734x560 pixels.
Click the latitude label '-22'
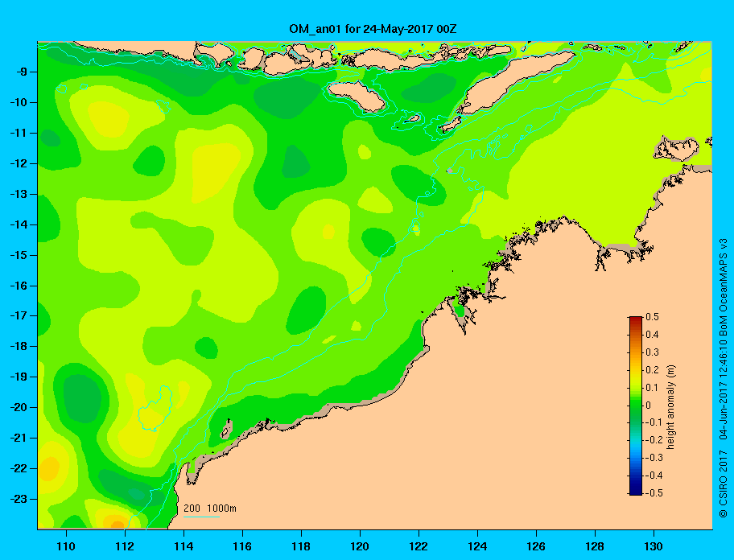[x=19, y=468]
